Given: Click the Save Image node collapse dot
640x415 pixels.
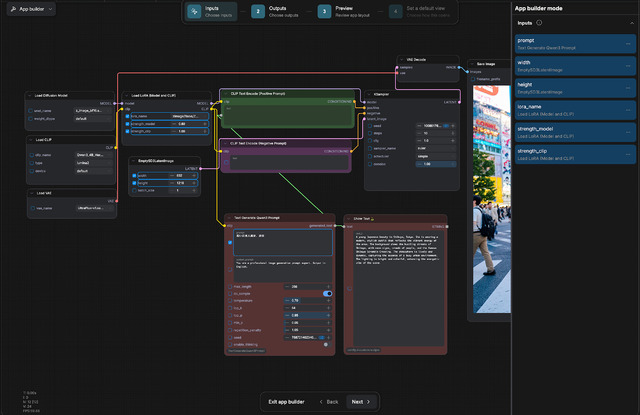Looking at the screenshot, I should pyautogui.click(x=473, y=63).
